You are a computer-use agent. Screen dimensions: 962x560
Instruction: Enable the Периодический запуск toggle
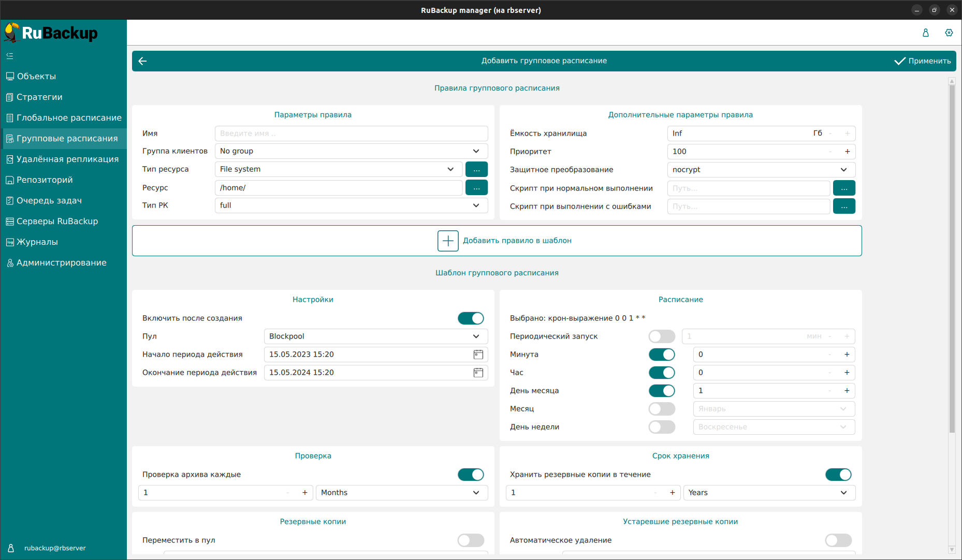click(662, 336)
